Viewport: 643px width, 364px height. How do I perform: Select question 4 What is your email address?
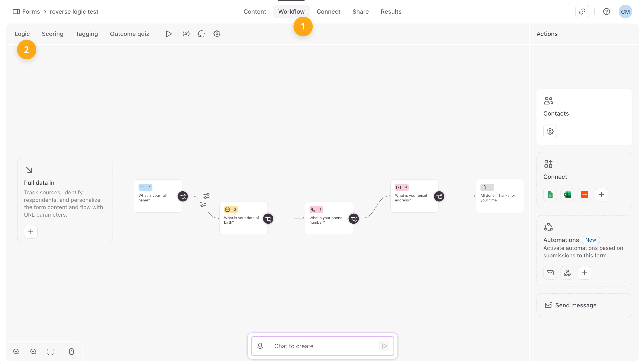[x=414, y=196]
